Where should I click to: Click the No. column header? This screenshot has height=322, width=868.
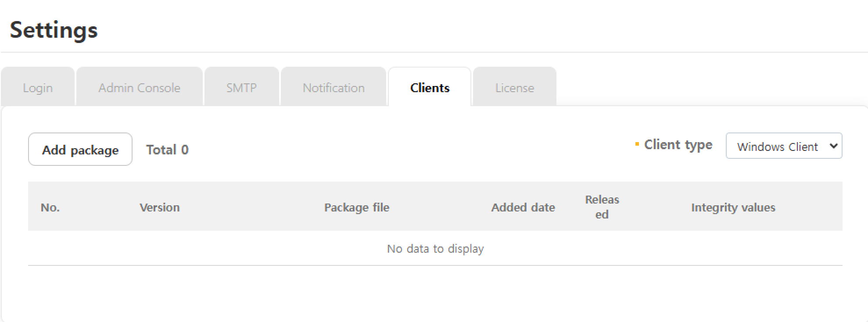[x=50, y=207]
